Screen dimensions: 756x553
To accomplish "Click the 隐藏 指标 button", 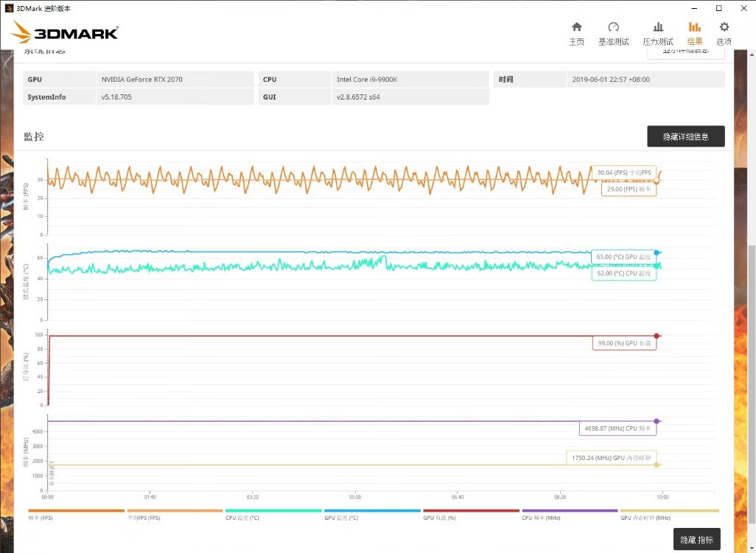I will tap(697, 540).
